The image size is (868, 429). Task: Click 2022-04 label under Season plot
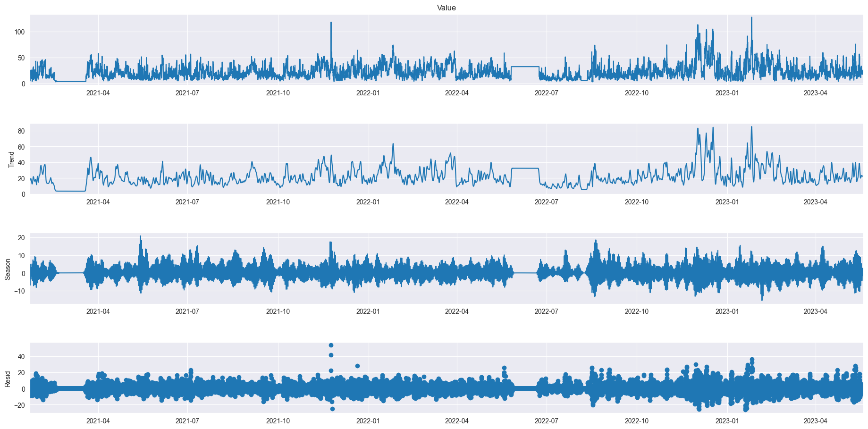457,311
